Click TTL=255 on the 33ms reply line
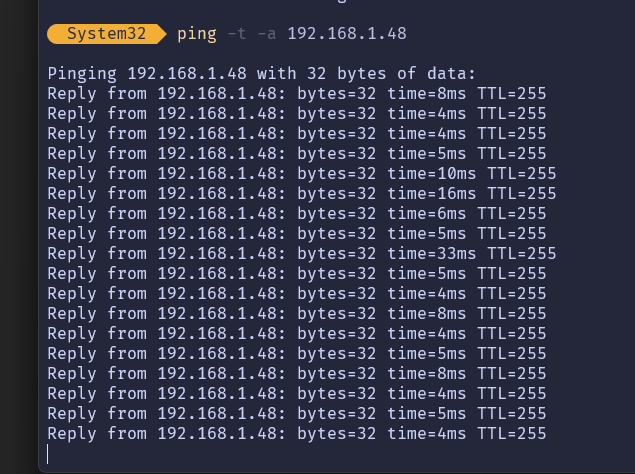Viewport: 635px width, 474px height. pos(521,254)
